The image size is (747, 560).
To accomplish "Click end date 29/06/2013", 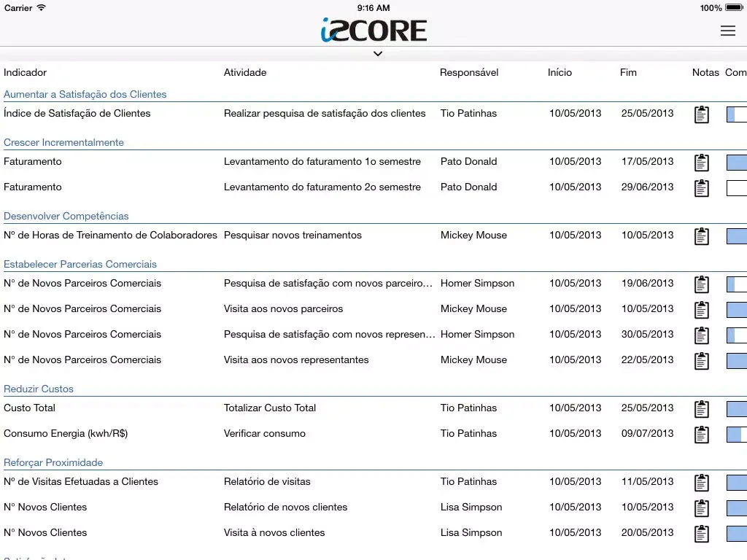I will click(648, 187).
